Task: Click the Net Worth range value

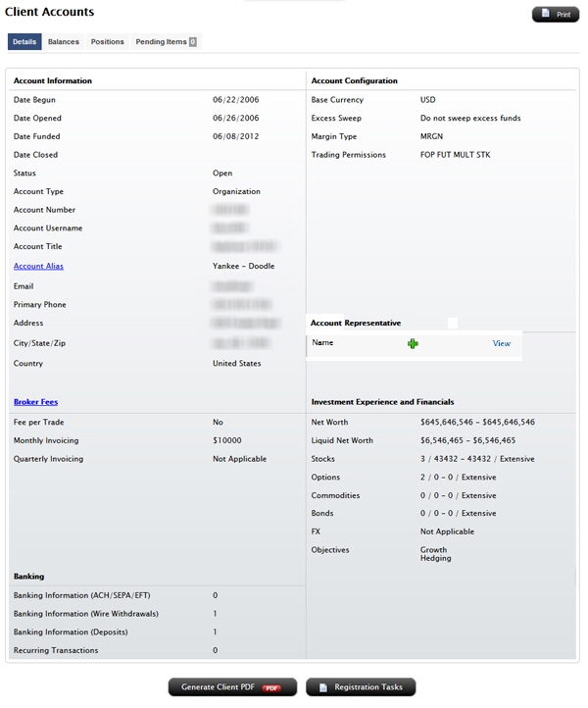Action: pos(477,422)
